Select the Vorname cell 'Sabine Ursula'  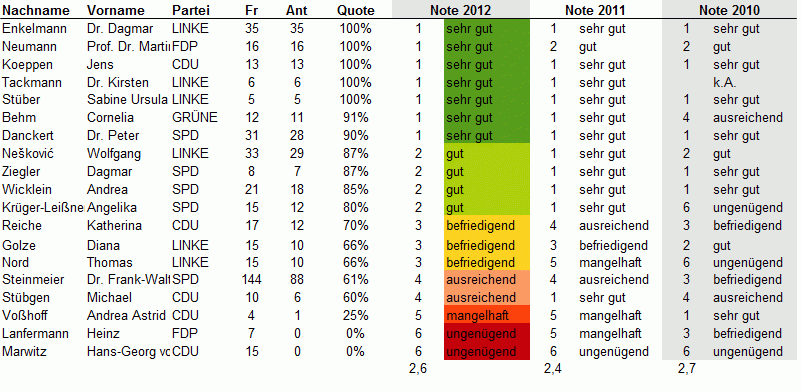127,100
